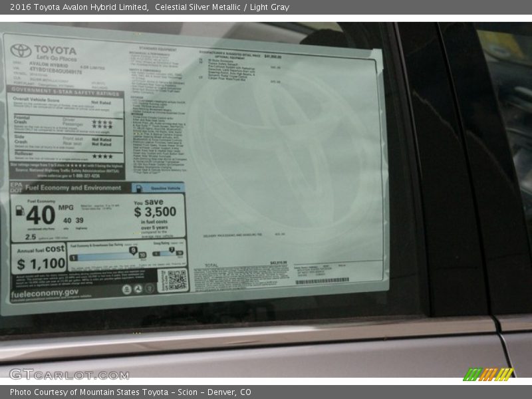Click the 'Gasoline Vehicle' blue tag
This screenshot has height=399, width=532.
click(x=158, y=188)
